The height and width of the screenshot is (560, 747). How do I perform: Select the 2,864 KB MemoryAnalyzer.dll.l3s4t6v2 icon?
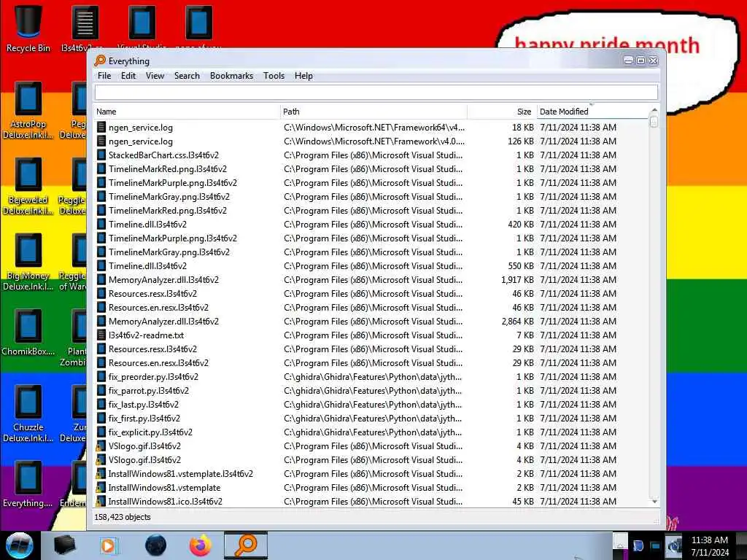pos(101,321)
